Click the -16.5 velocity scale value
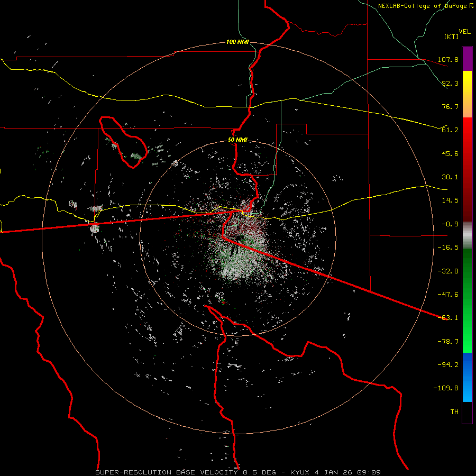The height and width of the screenshot is (476, 476). (x=448, y=248)
